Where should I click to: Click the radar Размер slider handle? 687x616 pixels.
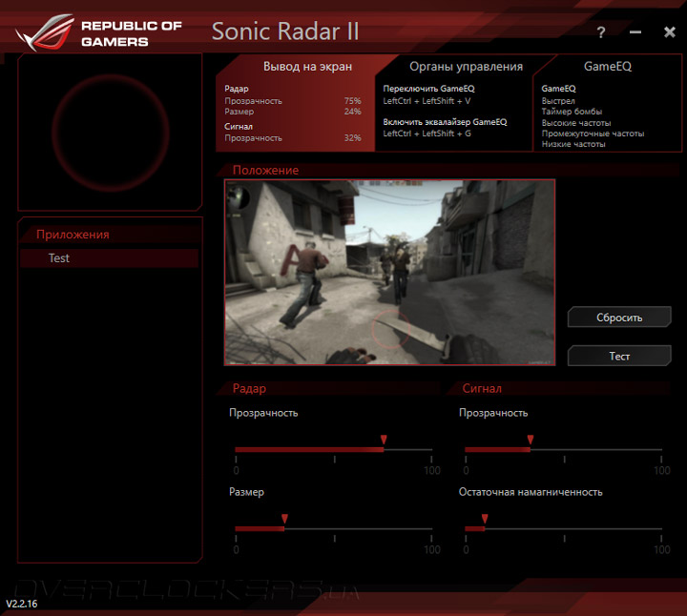pos(284,519)
